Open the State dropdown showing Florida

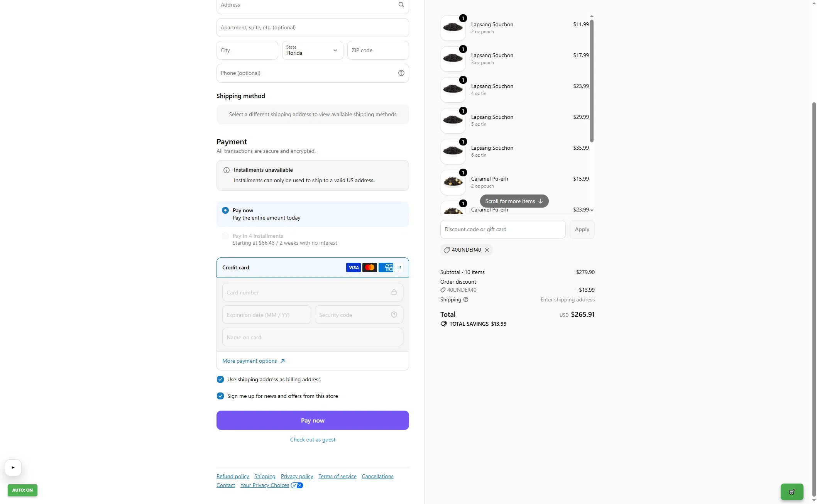[313, 50]
